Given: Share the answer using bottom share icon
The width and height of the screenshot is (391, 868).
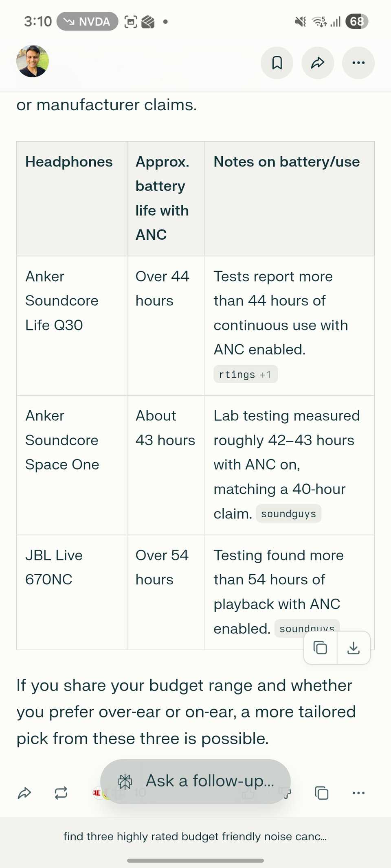Looking at the screenshot, I should 24,793.
